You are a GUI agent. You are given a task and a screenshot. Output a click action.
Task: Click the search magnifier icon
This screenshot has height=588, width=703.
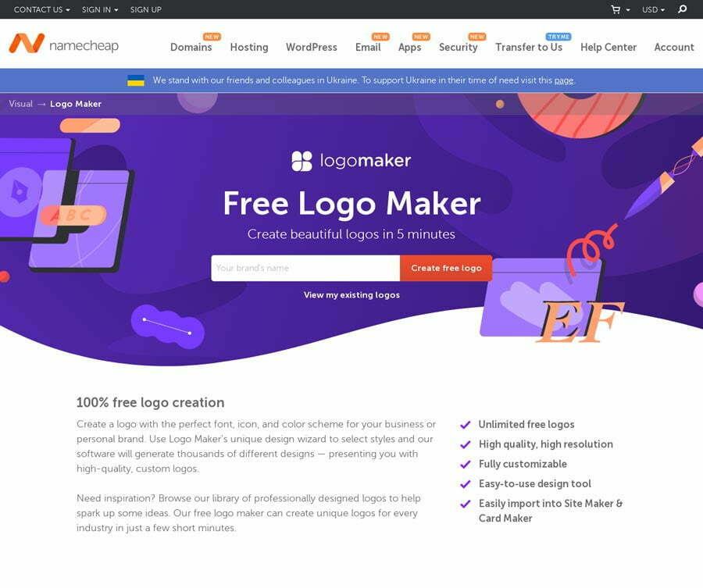coord(683,9)
